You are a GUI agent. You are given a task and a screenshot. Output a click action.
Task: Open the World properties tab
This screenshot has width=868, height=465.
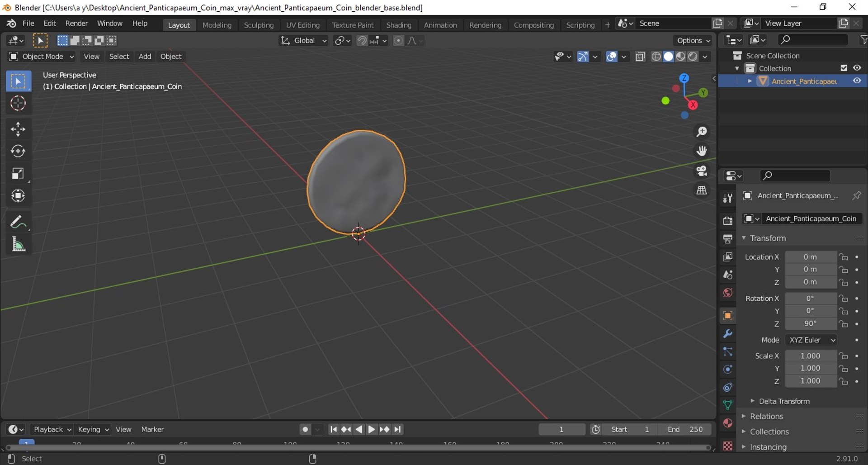pyautogui.click(x=727, y=293)
